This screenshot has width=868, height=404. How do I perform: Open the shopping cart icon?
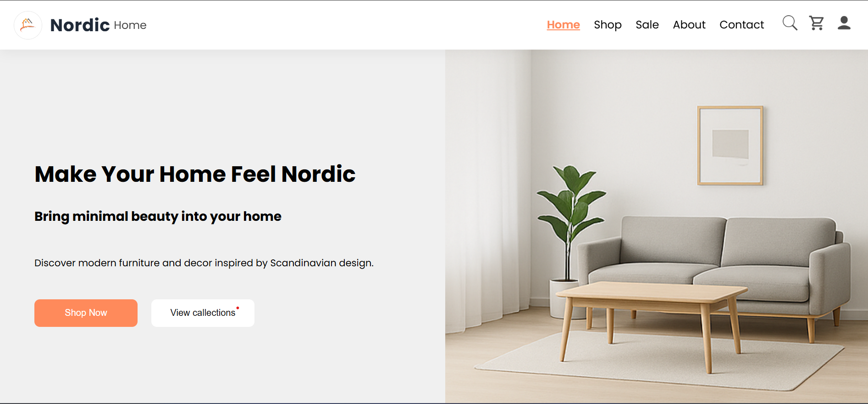click(x=817, y=23)
